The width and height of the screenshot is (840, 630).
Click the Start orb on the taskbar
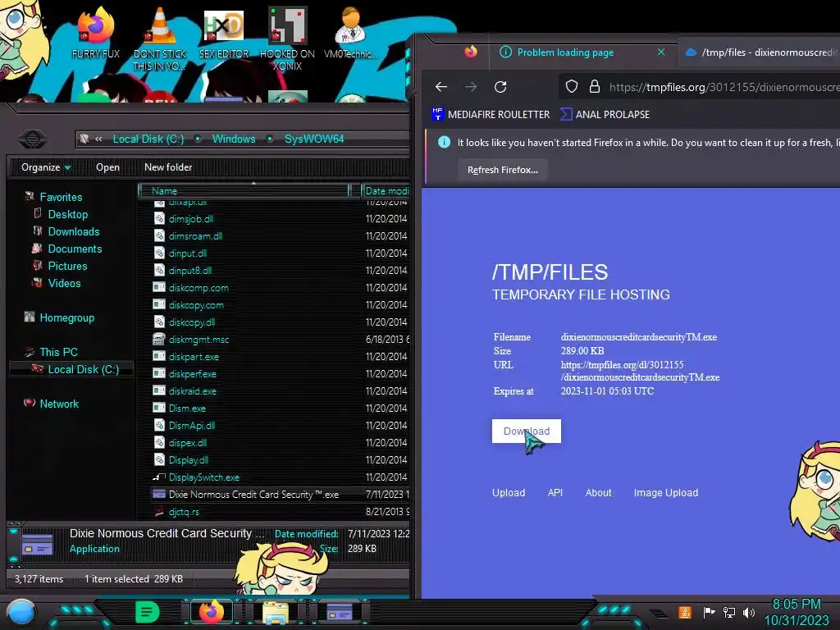[21, 613]
